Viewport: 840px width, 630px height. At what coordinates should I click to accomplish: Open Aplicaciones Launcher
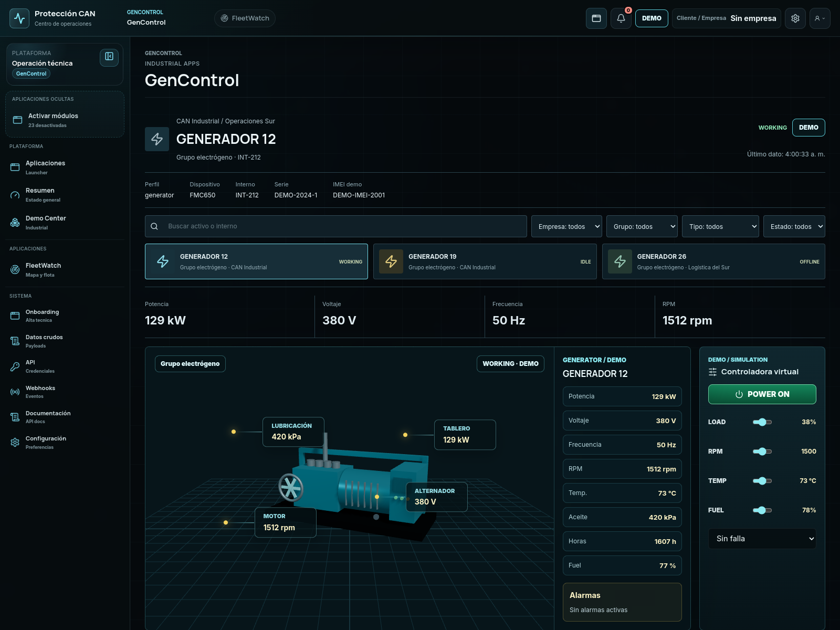coord(65,167)
